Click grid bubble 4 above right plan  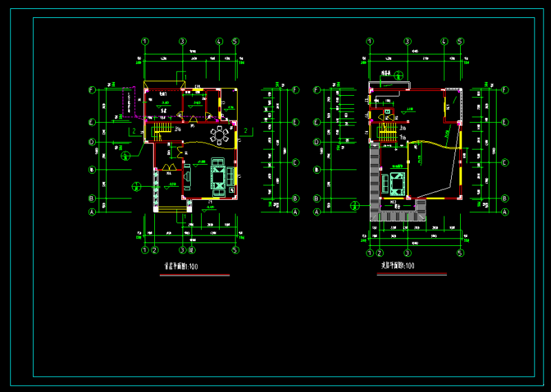[x=444, y=41]
